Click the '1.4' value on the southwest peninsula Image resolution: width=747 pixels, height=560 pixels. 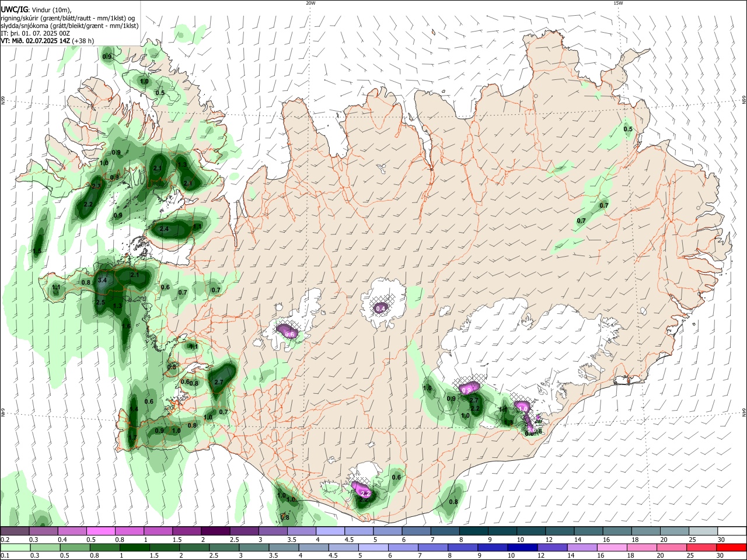point(134,409)
